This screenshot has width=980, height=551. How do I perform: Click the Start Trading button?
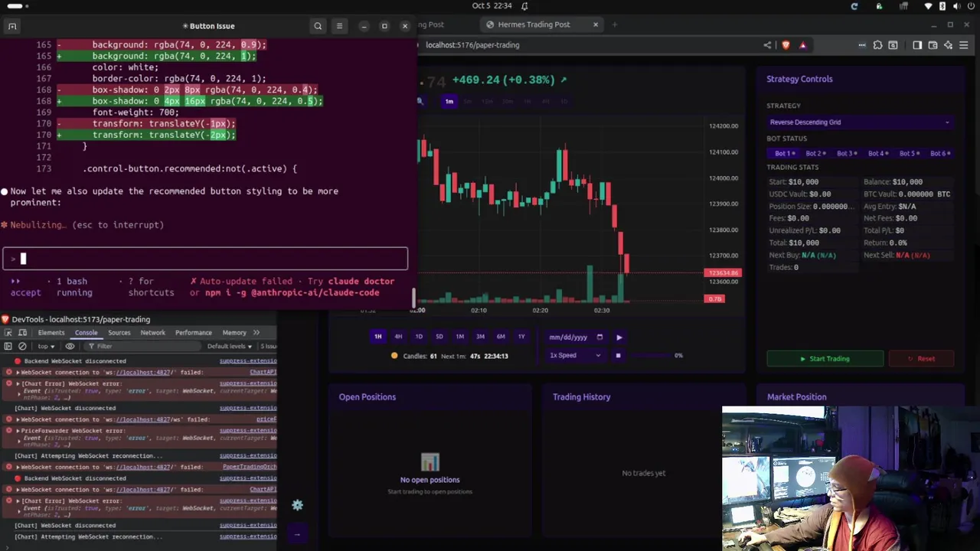[x=825, y=358]
